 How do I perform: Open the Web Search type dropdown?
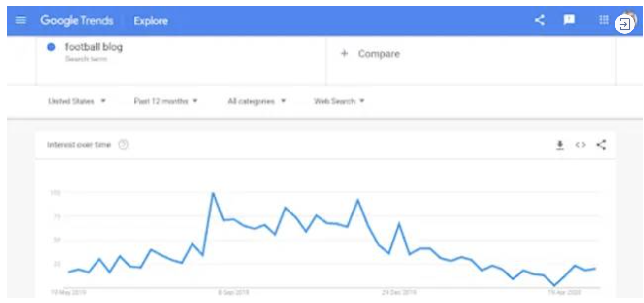[339, 101]
